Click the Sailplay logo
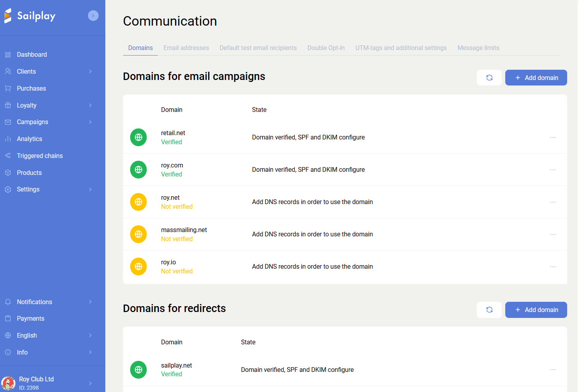 coord(30,16)
